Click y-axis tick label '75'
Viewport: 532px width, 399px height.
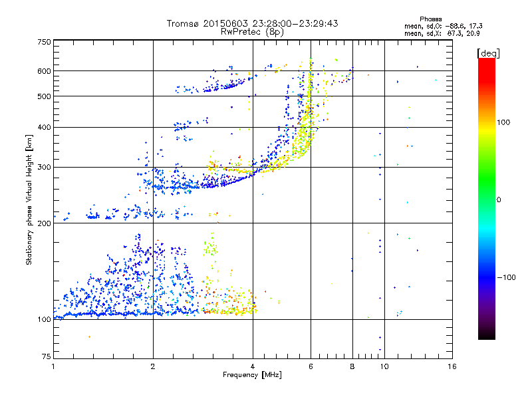tap(47, 356)
